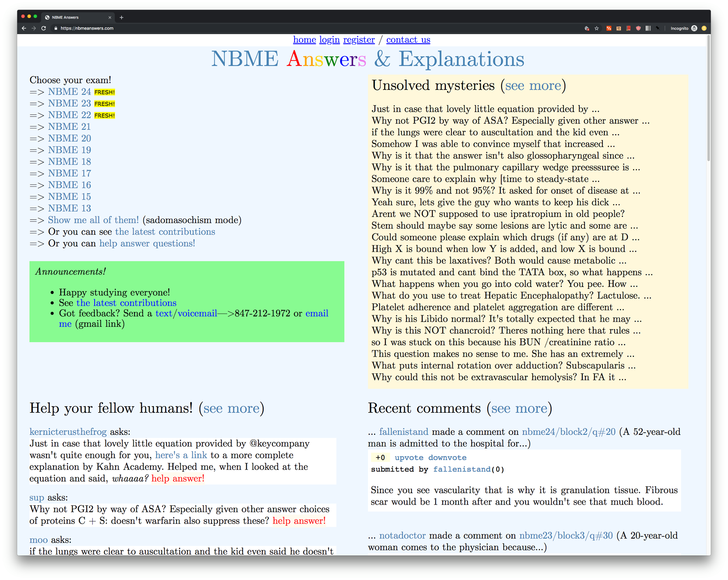
Task: Open 'the latest contributions' link under exam list
Action: point(165,232)
